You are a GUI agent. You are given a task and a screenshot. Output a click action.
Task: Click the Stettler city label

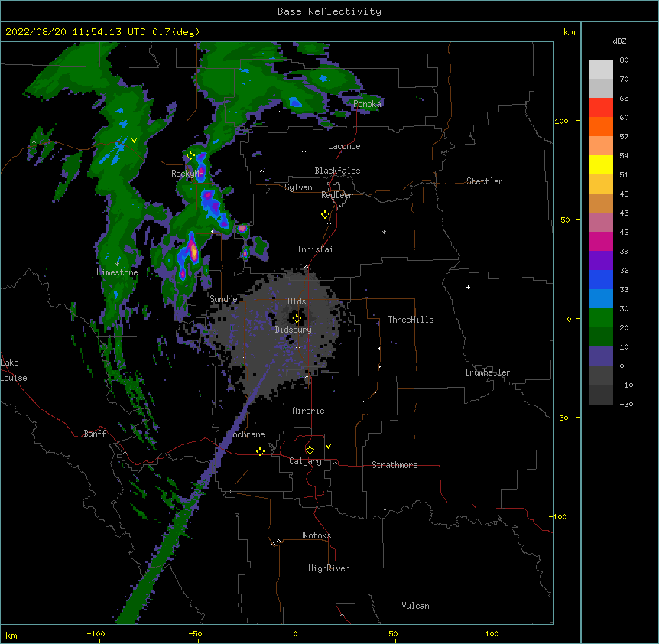click(x=485, y=181)
